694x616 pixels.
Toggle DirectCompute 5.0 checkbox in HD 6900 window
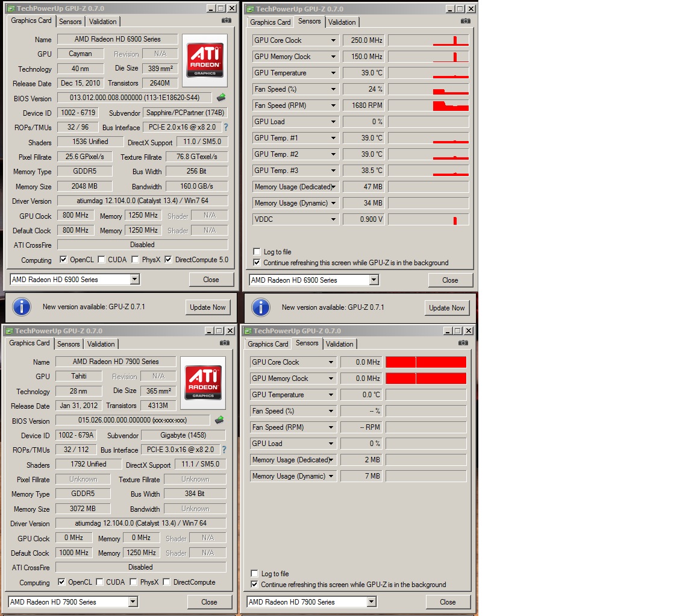[x=168, y=260]
